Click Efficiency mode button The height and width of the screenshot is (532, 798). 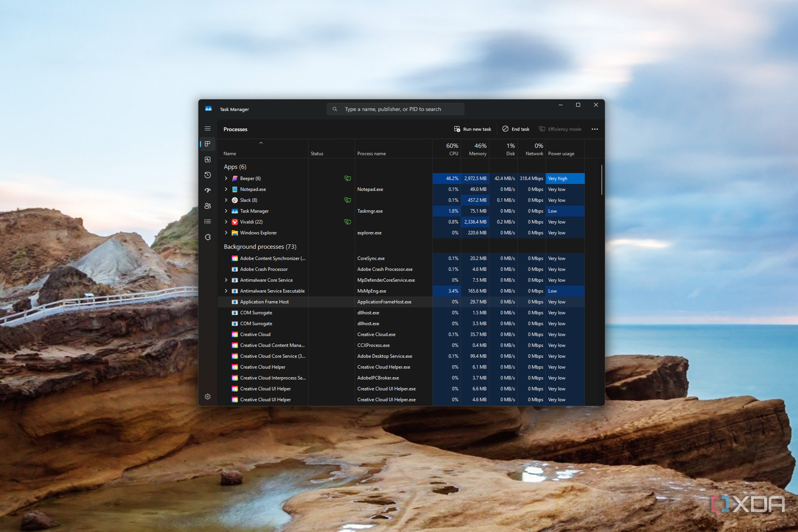click(x=560, y=129)
